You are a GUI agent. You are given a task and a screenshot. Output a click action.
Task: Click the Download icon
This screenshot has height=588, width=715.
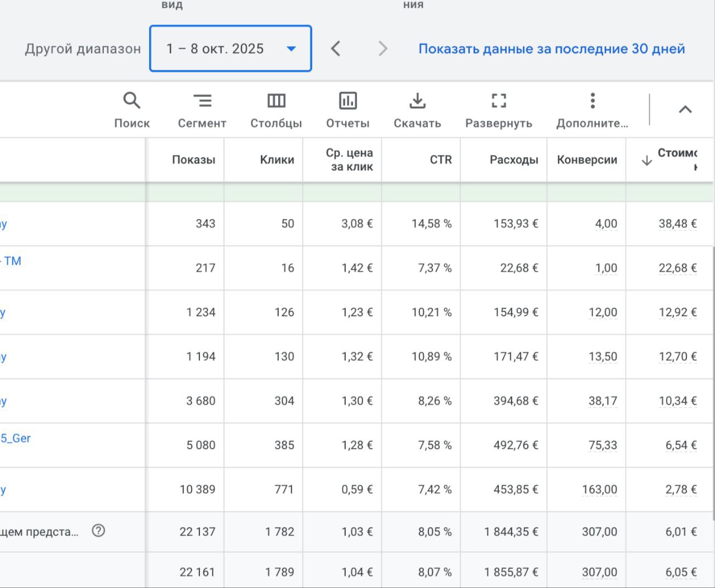point(417,101)
